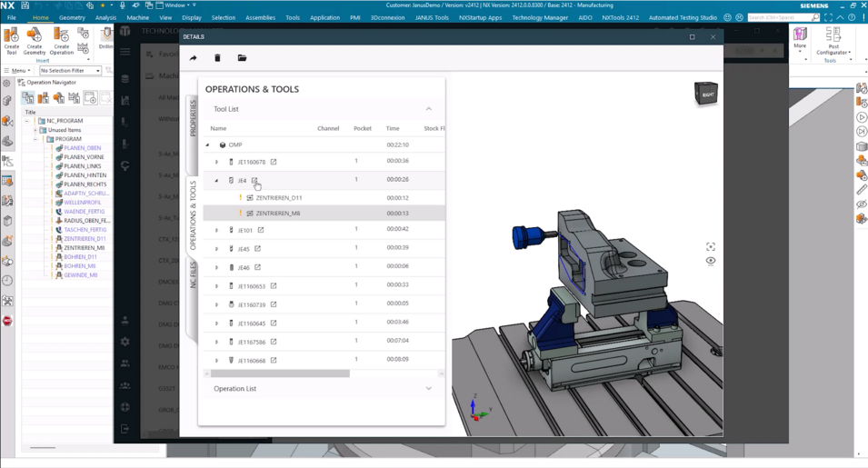Open the File menu

[x=12, y=17]
